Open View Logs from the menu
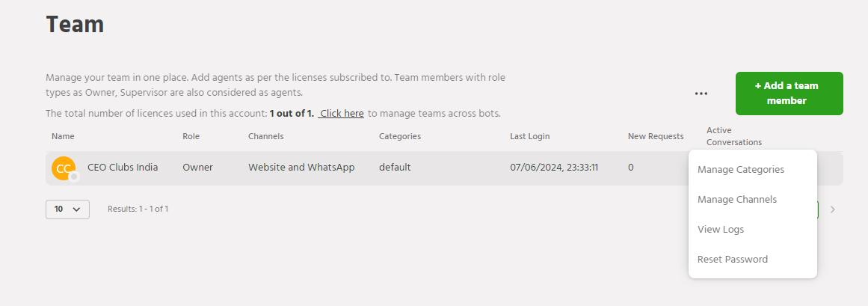The height and width of the screenshot is (306, 868). coord(720,230)
